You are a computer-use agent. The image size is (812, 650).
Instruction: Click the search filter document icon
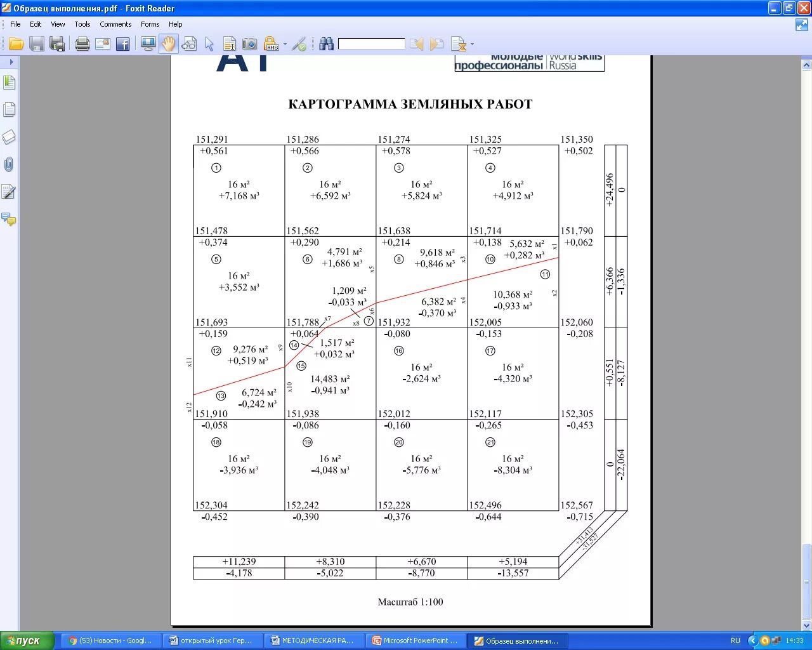(459, 44)
